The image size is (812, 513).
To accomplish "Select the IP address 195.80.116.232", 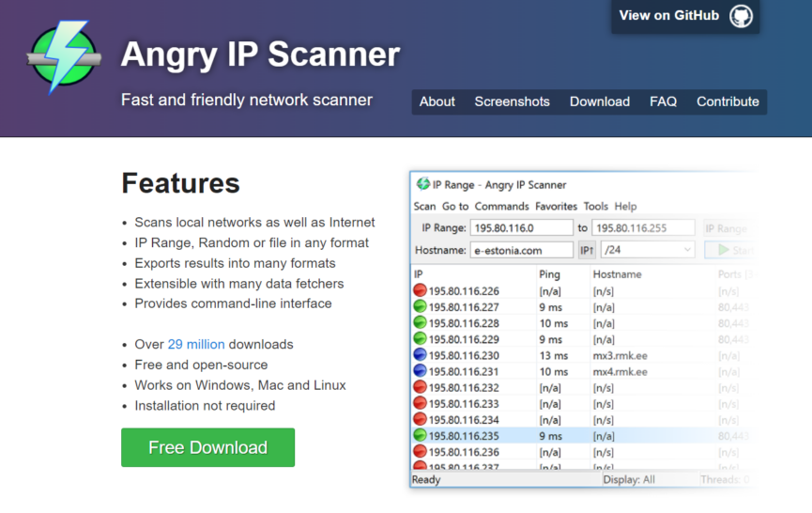I will tap(464, 388).
